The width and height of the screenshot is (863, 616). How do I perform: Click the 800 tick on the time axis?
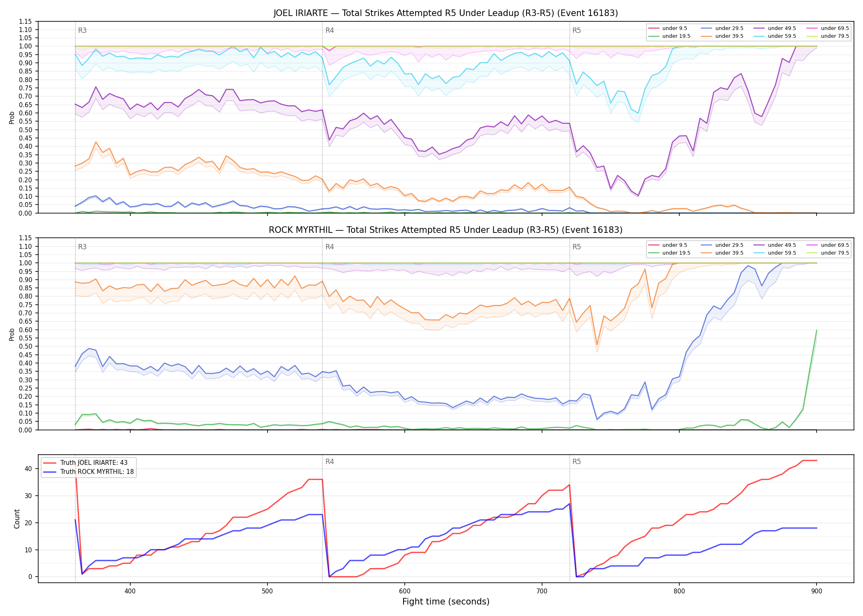click(679, 591)
